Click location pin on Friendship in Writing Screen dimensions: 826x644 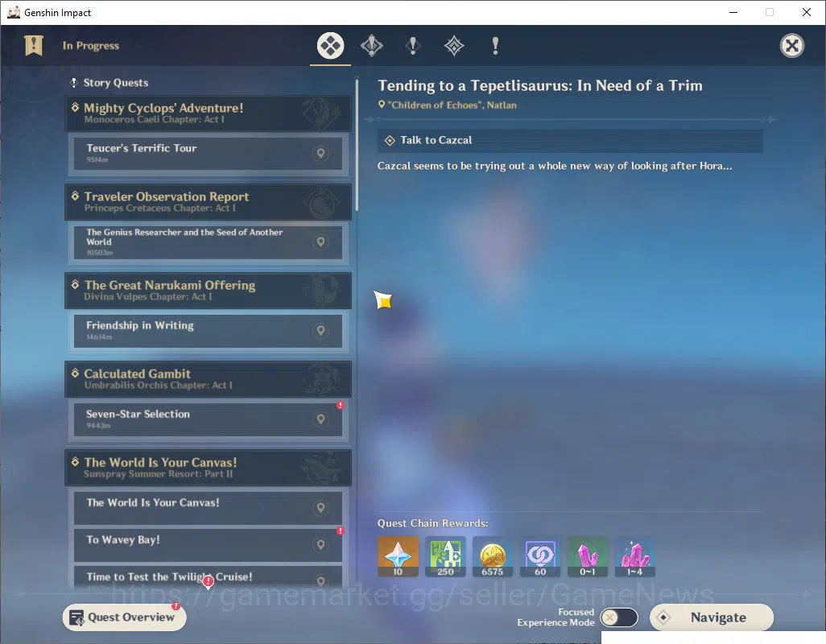pos(320,330)
